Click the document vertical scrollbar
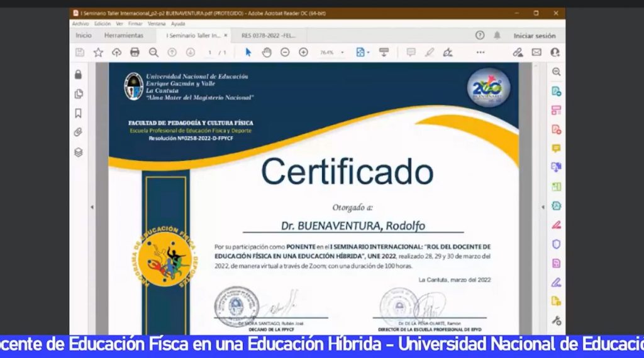This screenshot has height=358, width=644. click(535, 198)
